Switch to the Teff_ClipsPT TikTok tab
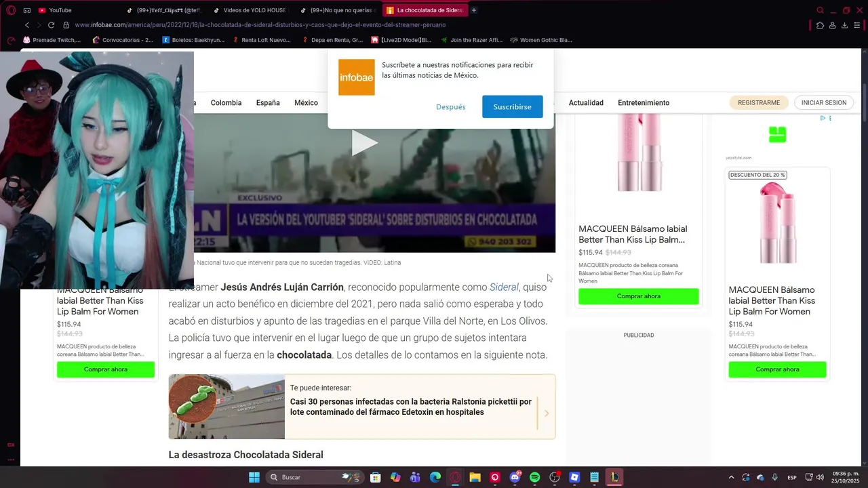The height and width of the screenshot is (488, 868). coord(165,10)
